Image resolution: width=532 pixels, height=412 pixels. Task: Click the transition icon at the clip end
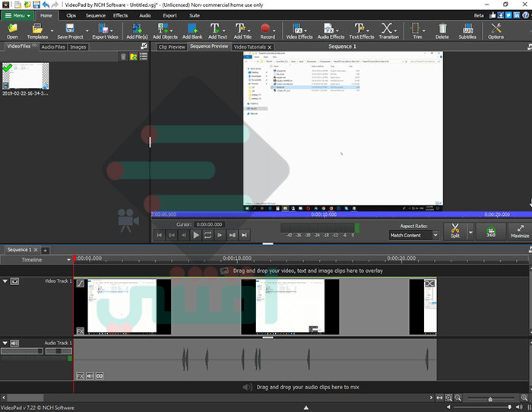[x=429, y=284]
